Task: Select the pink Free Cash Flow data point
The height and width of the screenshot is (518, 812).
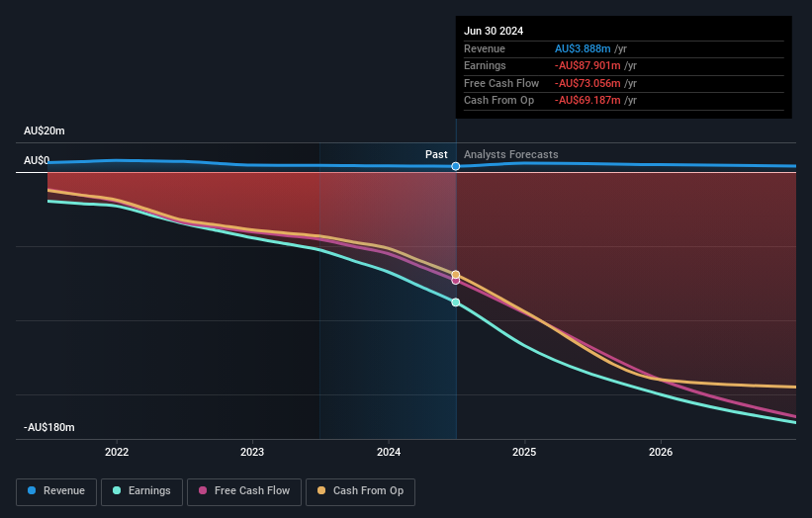Action: tap(456, 281)
